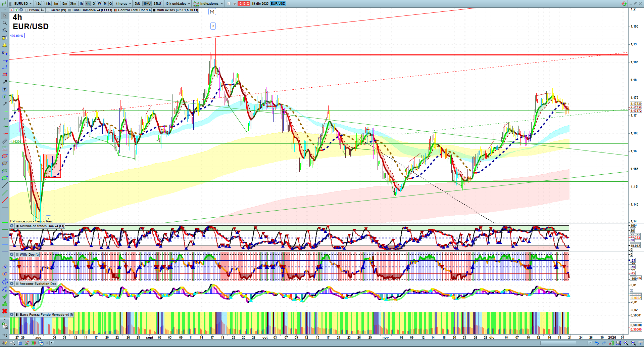644x347 pixels.
Task: Open the EURUSD symbol dropdown
Action: [x=23, y=4]
